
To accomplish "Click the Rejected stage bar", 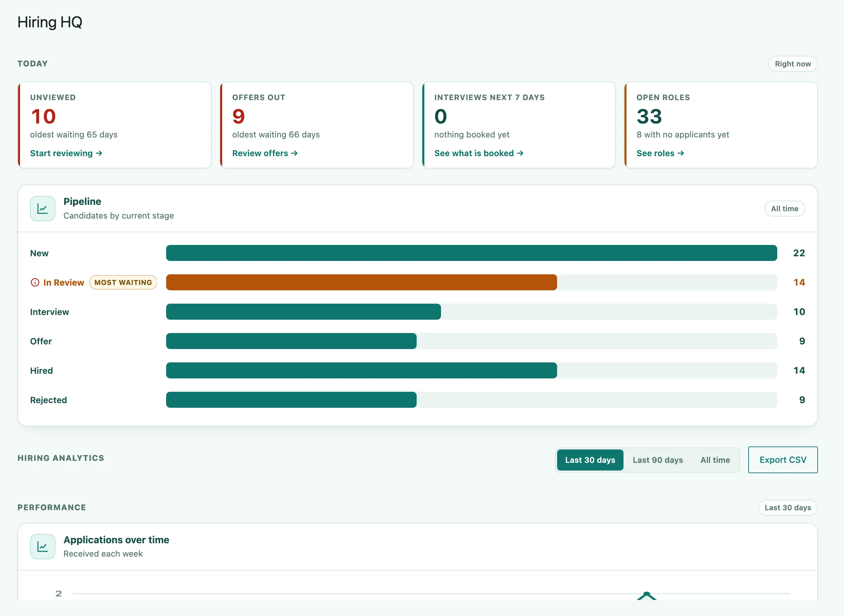I will 291,400.
